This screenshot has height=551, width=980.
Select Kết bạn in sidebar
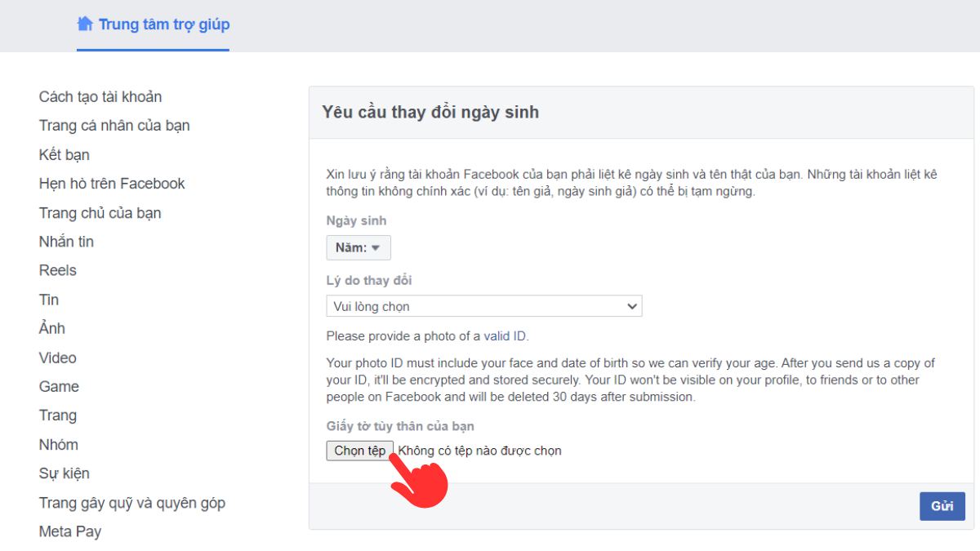[65, 155]
